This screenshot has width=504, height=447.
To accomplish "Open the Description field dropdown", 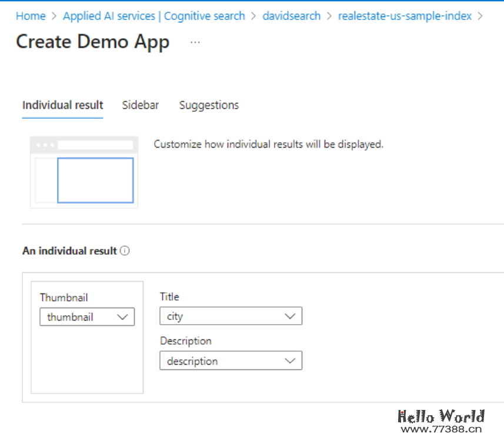I will (x=230, y=361).
